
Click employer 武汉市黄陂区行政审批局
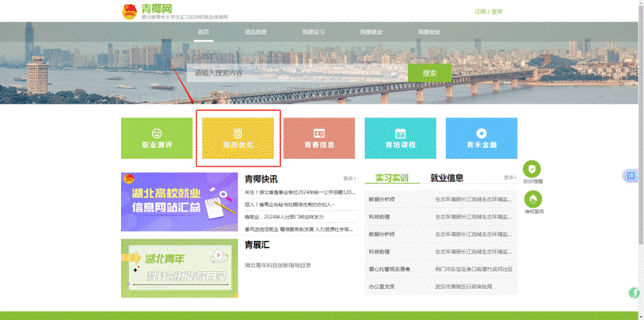[x=463, y=287]
